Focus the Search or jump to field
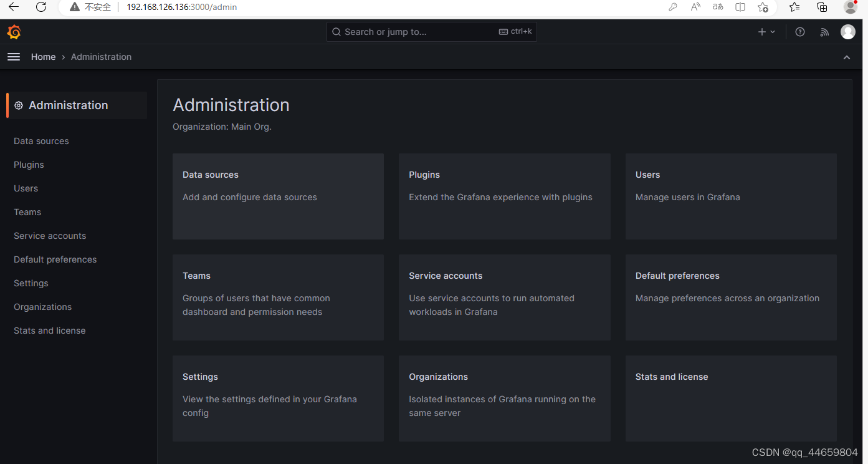 tap(431, 32)
